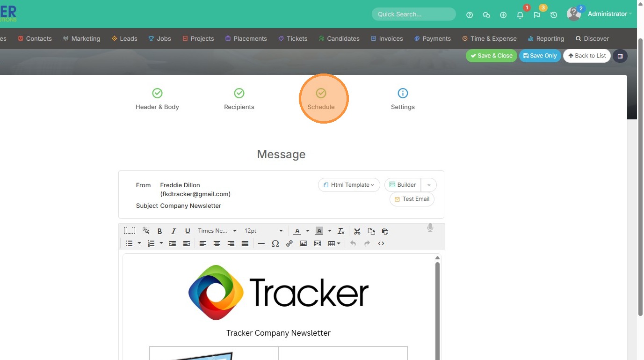Open the recent history clock icon
The height and width of the screenshot is (360, 644).
554,15
